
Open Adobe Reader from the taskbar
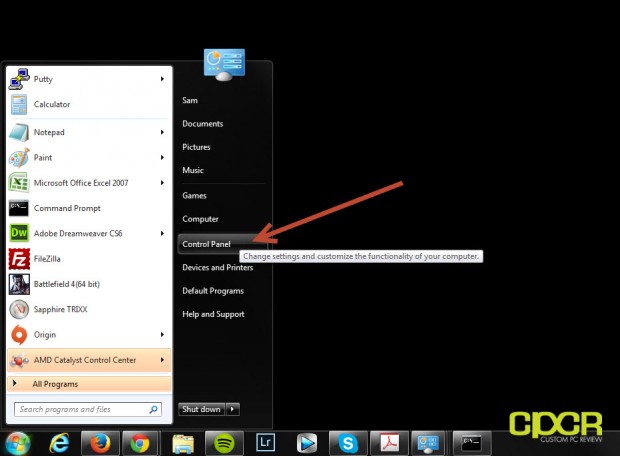point(389,443)
